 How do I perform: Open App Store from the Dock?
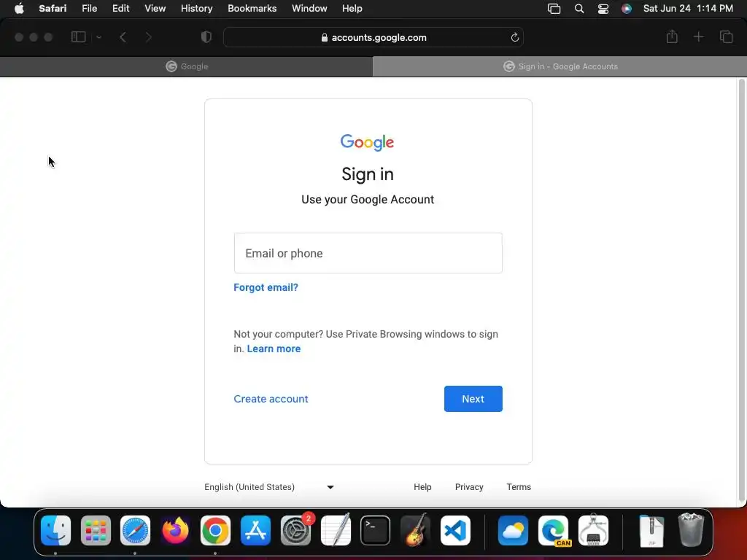click(x=255, y=531)
